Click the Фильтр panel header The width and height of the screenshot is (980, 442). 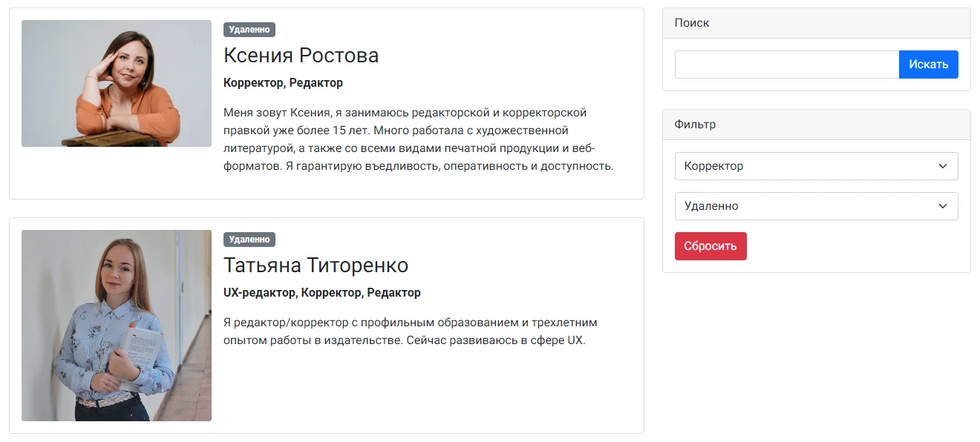coord(816,125)
